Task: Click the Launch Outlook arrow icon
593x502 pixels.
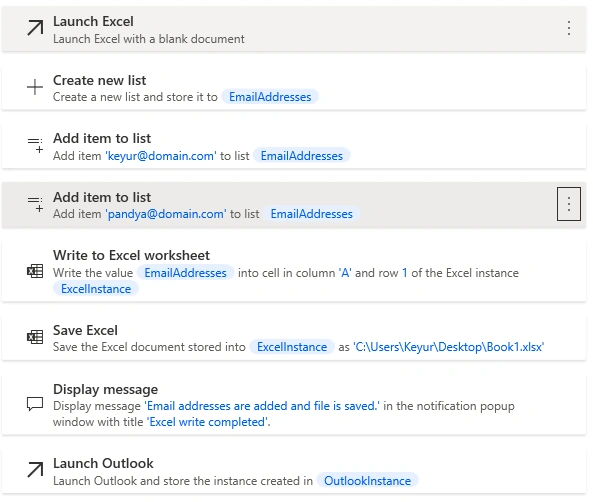Action: 35,470
